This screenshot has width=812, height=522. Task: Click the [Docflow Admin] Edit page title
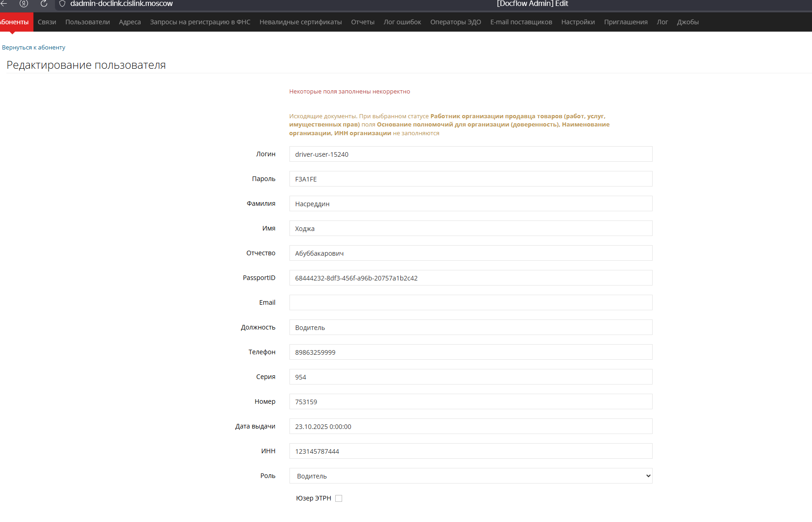[x=533, y=4]
